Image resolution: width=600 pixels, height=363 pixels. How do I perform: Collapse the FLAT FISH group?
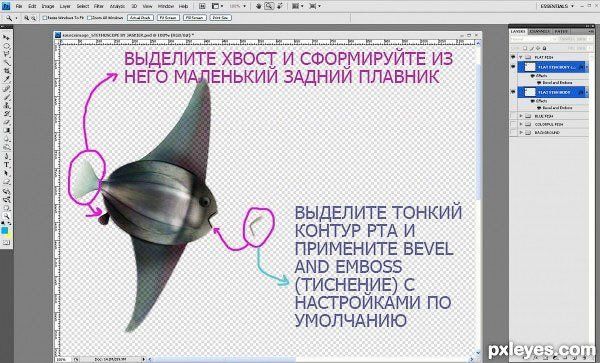tap(521, 57)
